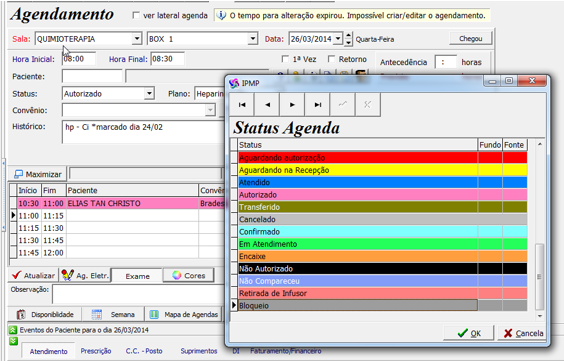This screenshot has height=361, width=564.
Task: Switch to the Atendimento tab
Action: pyautogui.click(x=49, y=351)
